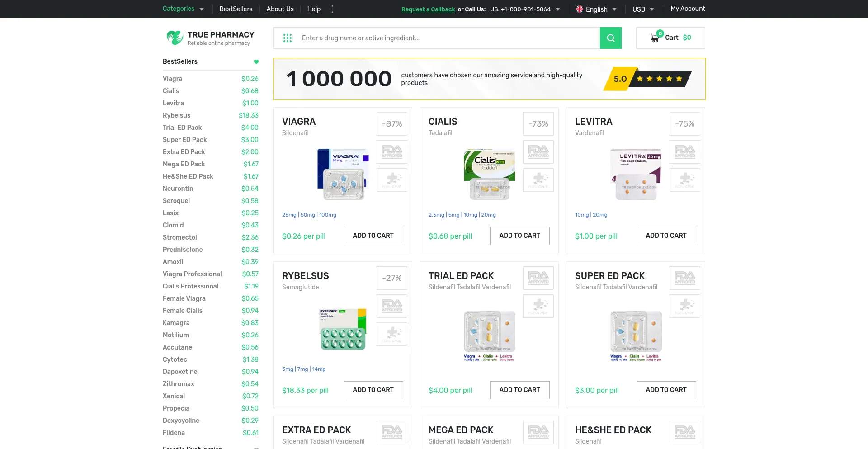
Task: Add Viagra to cart
Action: click(x=373, y=236)
